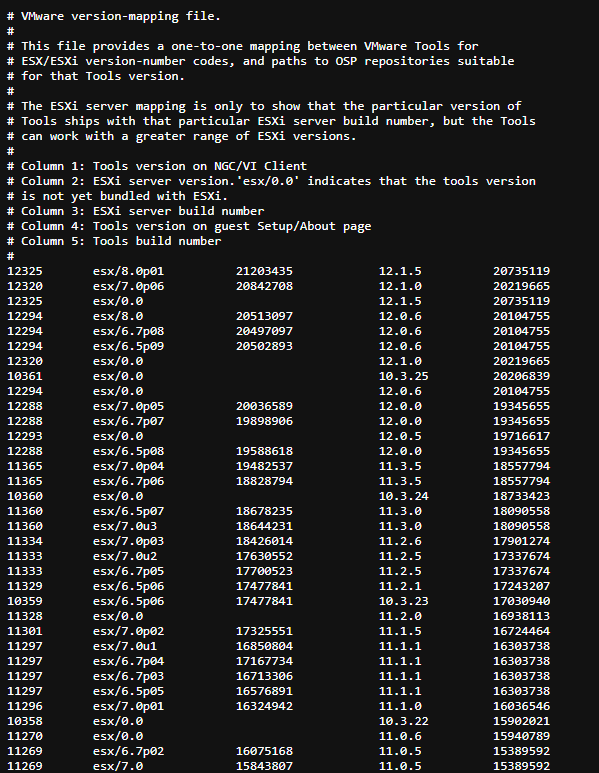This screenshot has height=773, width=599.
Task: Click build number 16324942 for esx/7.0p01
Action: 264,706
